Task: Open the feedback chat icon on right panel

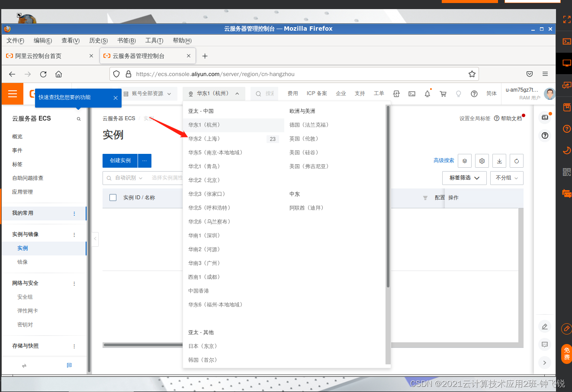Action: (545, 344)
